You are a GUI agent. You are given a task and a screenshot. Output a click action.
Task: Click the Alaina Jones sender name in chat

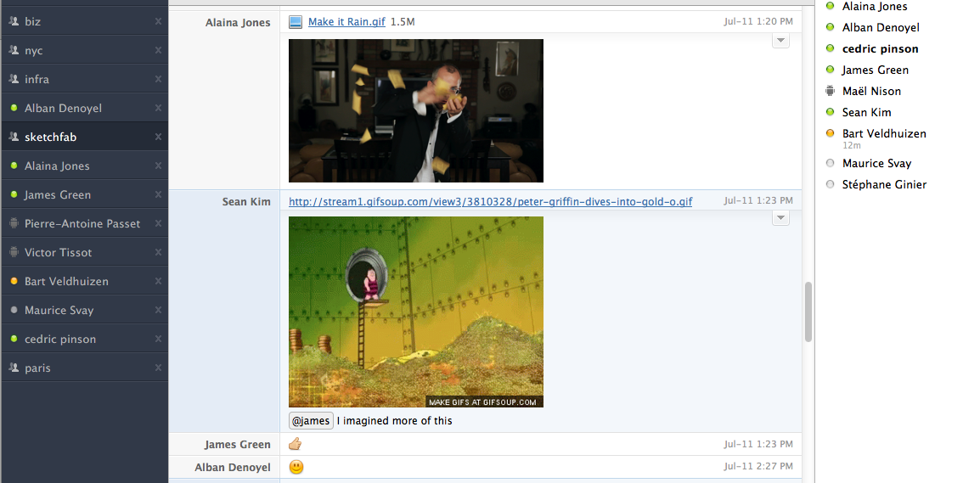click(x=238, y=22)
